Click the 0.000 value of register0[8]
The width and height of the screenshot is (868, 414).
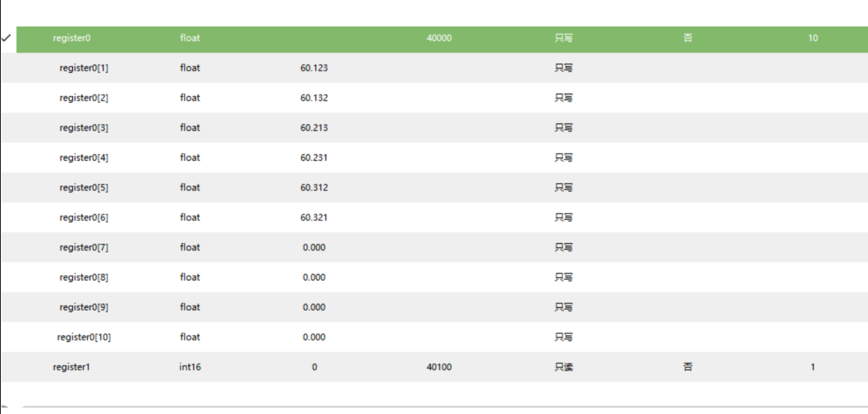[x=314, y=278]
